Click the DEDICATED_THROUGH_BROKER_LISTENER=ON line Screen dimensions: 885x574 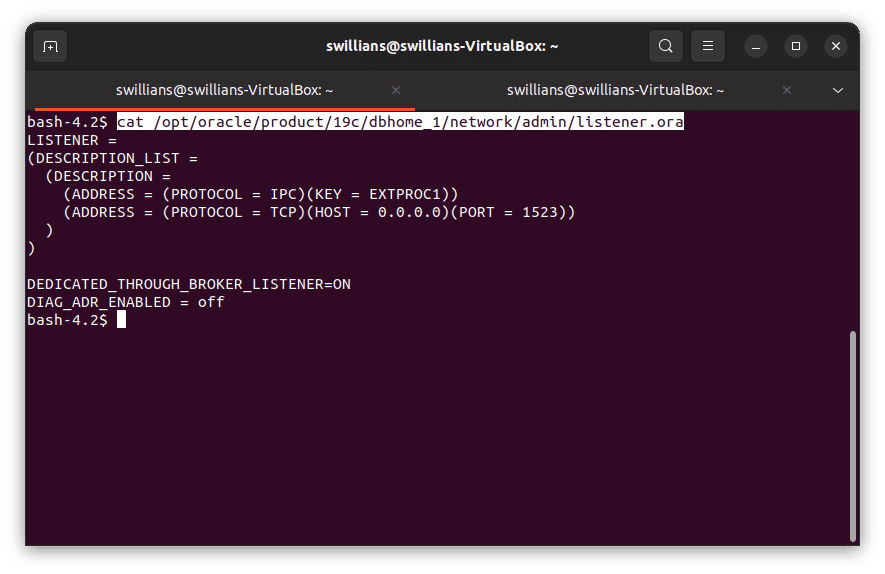click(189, 284)
